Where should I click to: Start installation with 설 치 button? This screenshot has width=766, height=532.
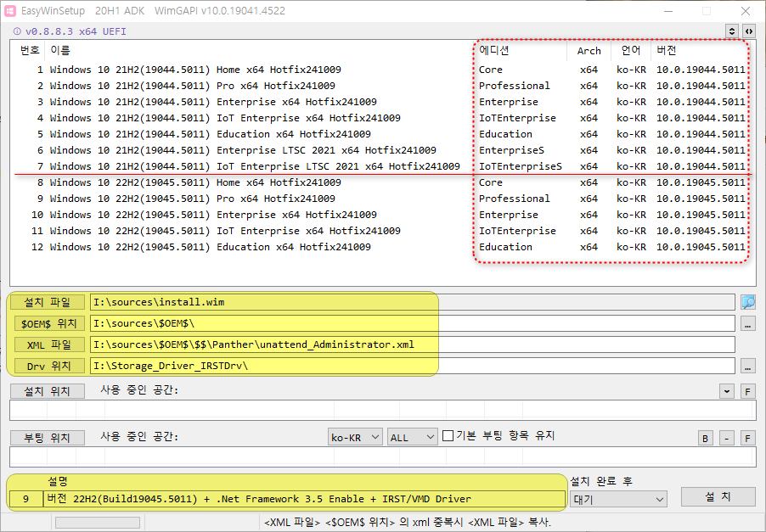tap(718, 497)
